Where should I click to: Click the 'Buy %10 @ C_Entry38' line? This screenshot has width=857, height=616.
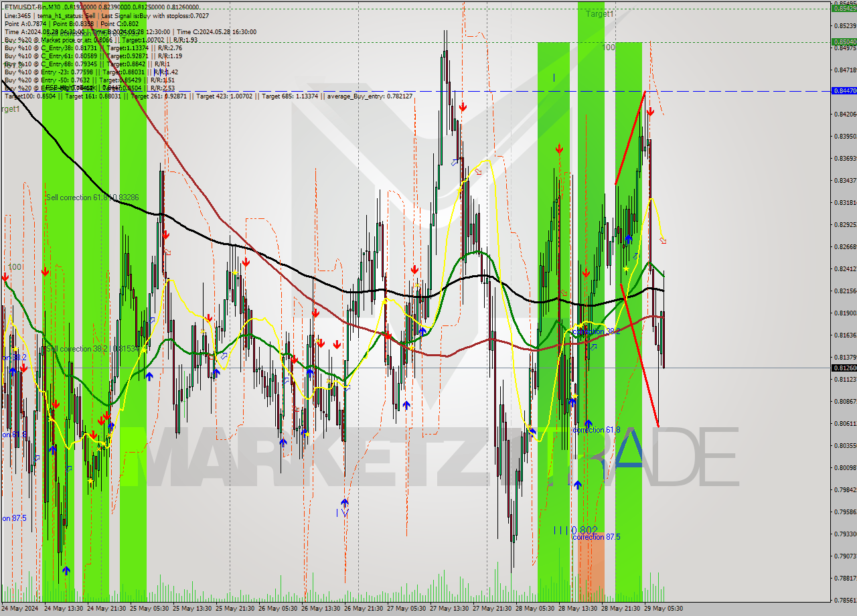point(93,48)
